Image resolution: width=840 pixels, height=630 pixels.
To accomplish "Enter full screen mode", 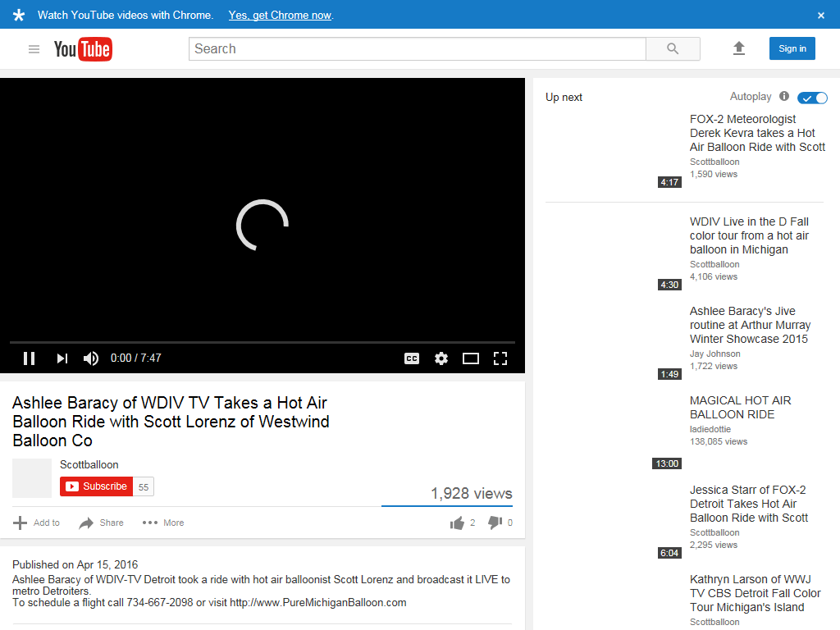I will click(x=500, y=358).
